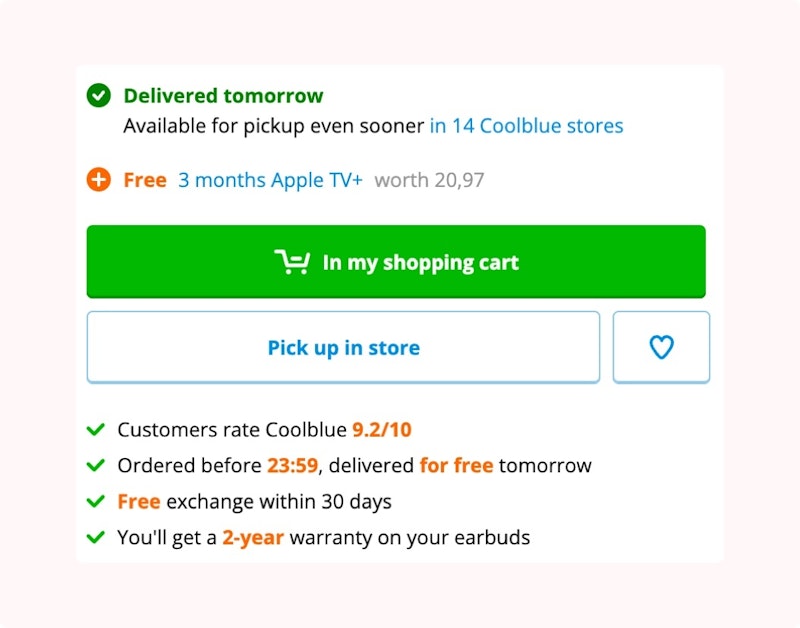Click the shopping cart icon on green button
Viewport: 800px width, 628px height.
[x=292, y=262]
